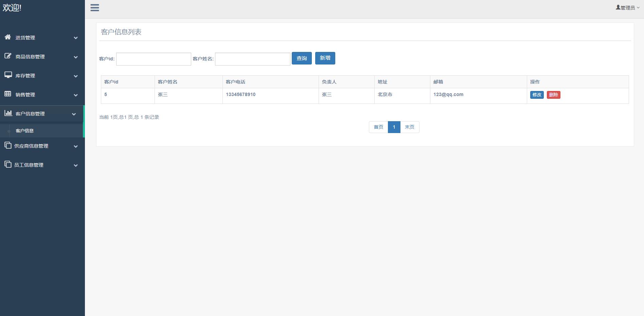Click the edit icon beside 商品信息管理
The image size is (644, 316).
tap(8, 56)
